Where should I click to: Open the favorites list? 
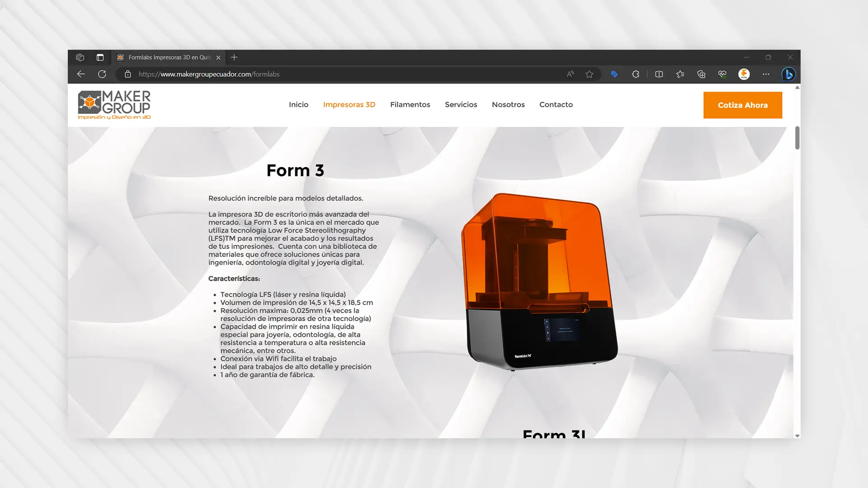(x=680, y=74)
